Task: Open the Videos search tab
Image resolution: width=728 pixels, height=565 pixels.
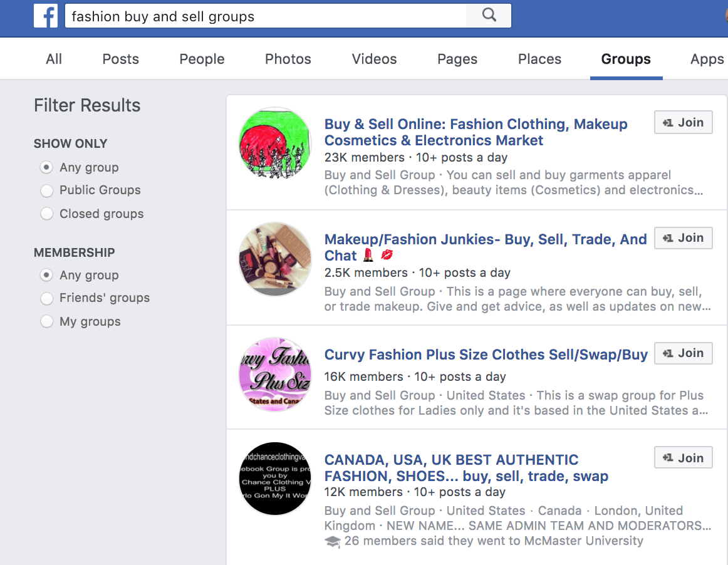Action: (x=374, y=60)
